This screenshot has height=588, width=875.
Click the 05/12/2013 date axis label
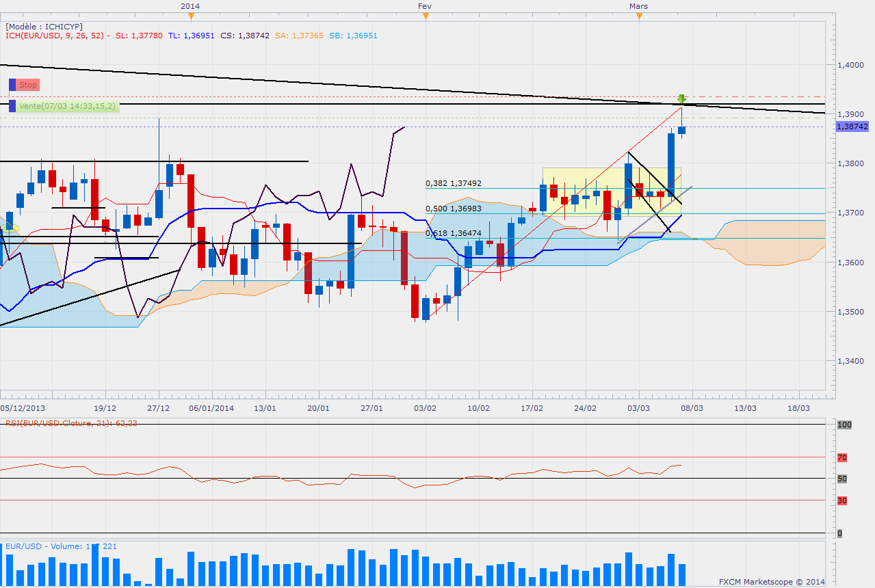[22, 407]
